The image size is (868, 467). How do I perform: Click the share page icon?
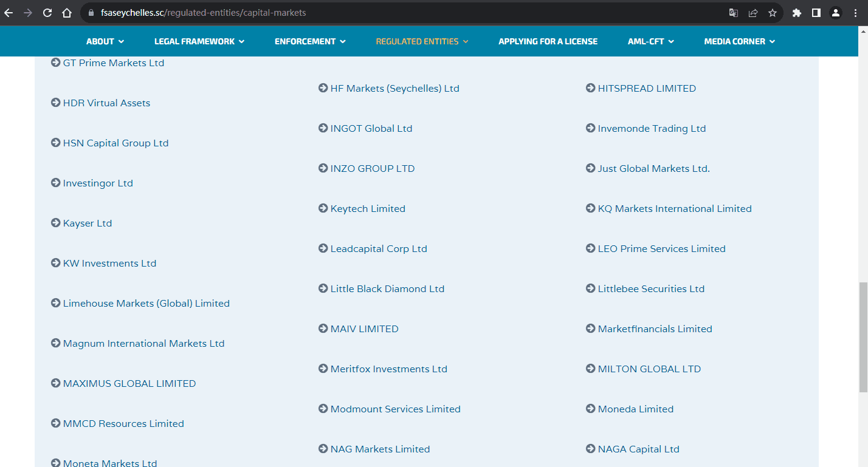(x=753, y=13)
